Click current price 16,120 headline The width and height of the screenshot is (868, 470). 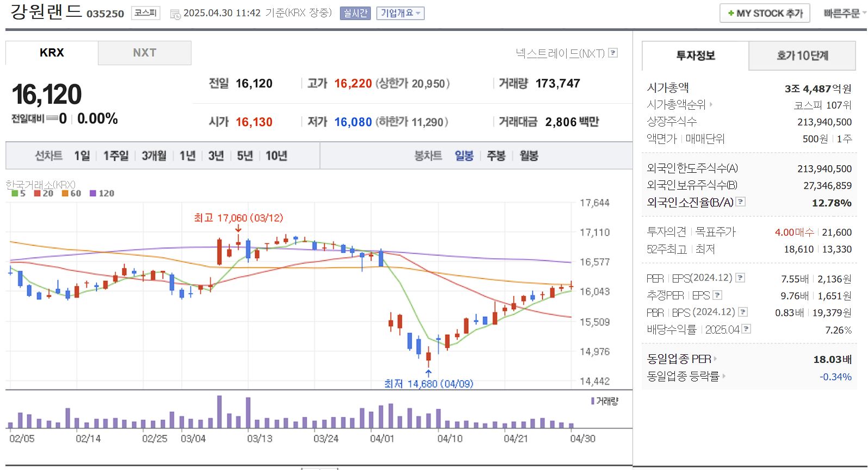click(x=47, y=95)
